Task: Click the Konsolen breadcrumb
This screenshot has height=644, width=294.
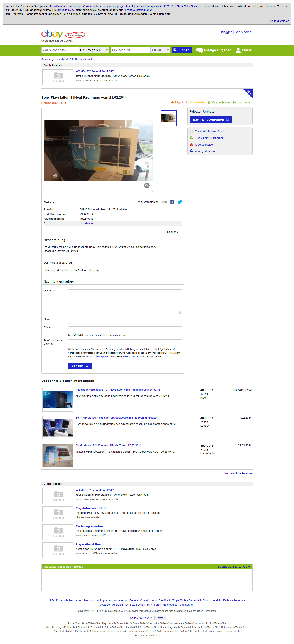Action: tap(89, 59)
